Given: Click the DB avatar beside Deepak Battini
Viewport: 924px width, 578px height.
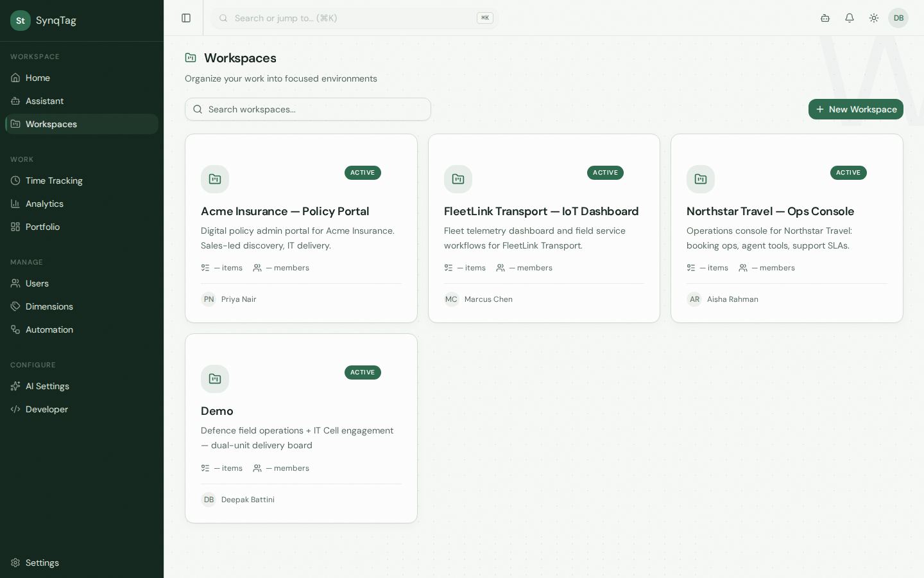Looking at the screenshot, I should click(x=209, y=500).
